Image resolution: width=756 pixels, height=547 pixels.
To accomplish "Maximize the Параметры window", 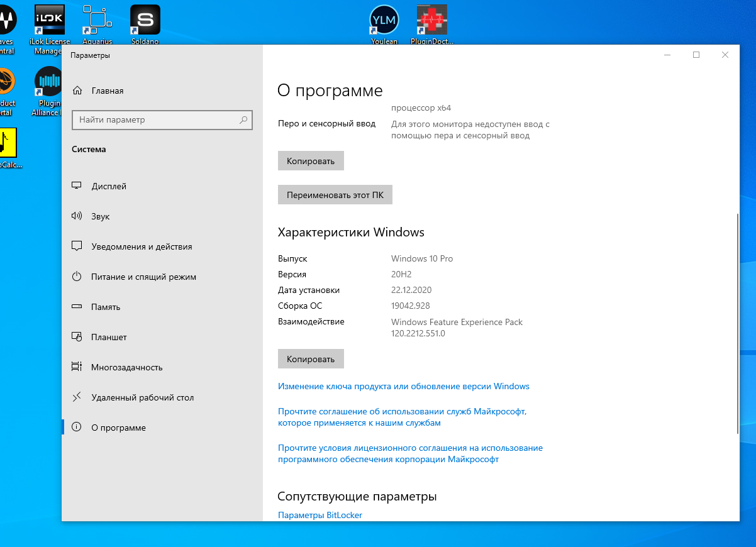I will point(696,55).
